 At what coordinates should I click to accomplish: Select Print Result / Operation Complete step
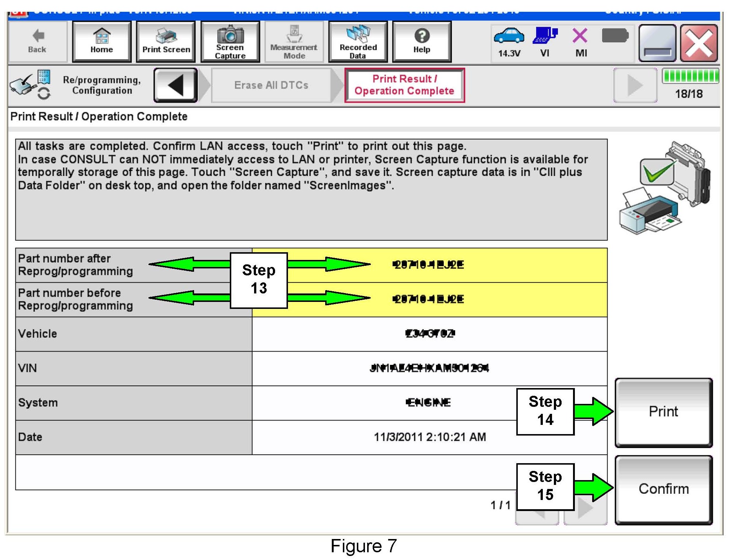point(404,85)
